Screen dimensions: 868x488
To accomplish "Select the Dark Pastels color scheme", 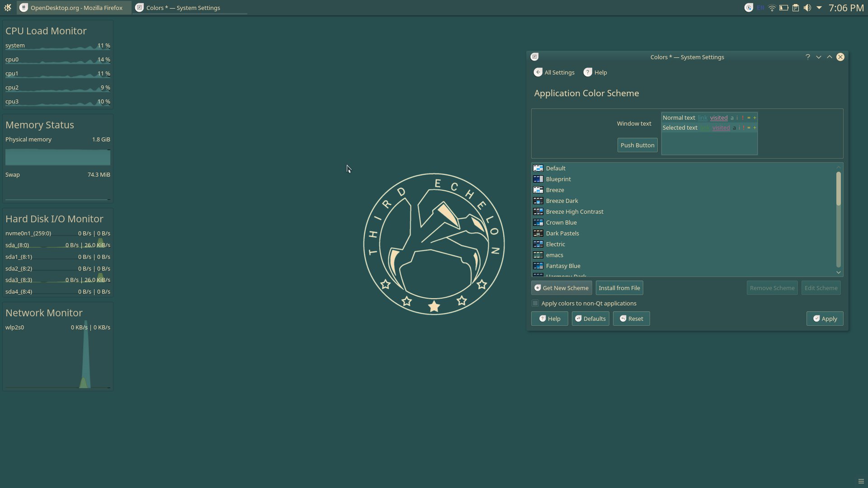I will [684, 233].
